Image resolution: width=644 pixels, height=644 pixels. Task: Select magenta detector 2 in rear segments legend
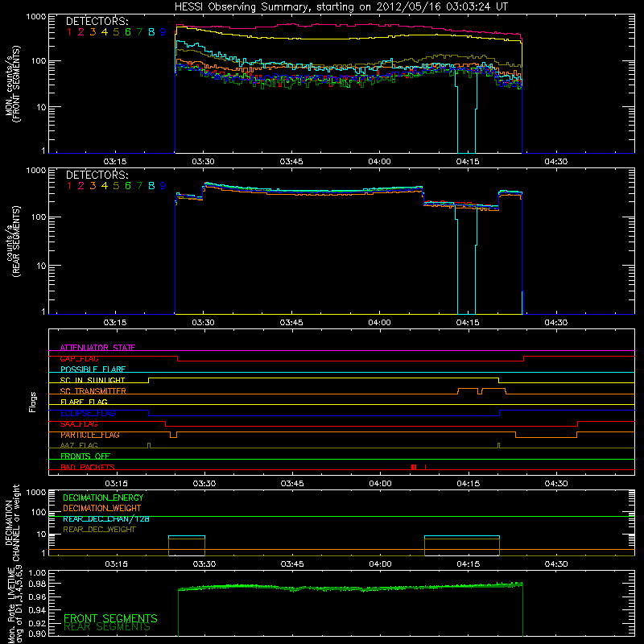point(81,186)
